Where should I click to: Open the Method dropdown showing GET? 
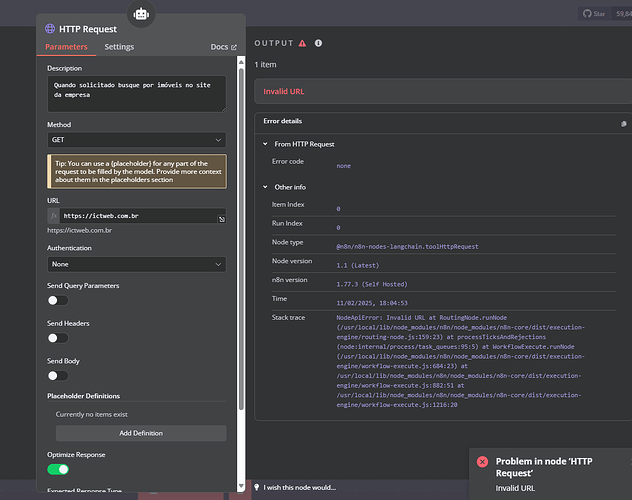137,140
